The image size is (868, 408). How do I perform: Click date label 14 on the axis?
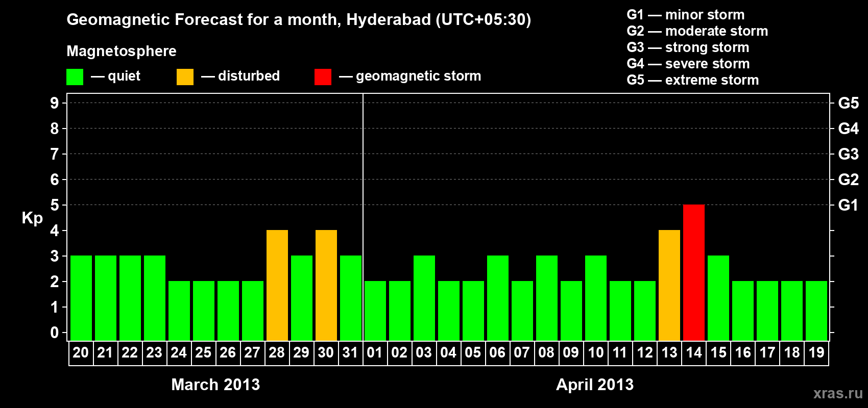coord(694,353)
